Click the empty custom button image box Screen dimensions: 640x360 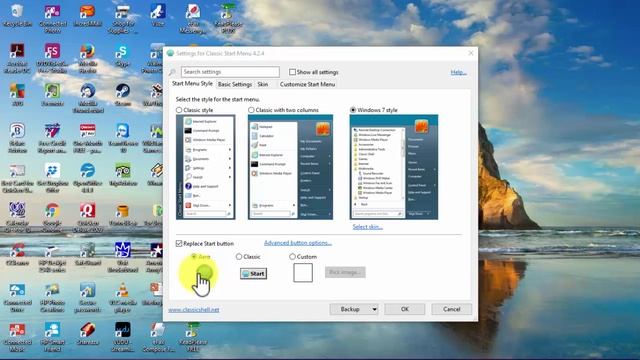click(303, 273)
